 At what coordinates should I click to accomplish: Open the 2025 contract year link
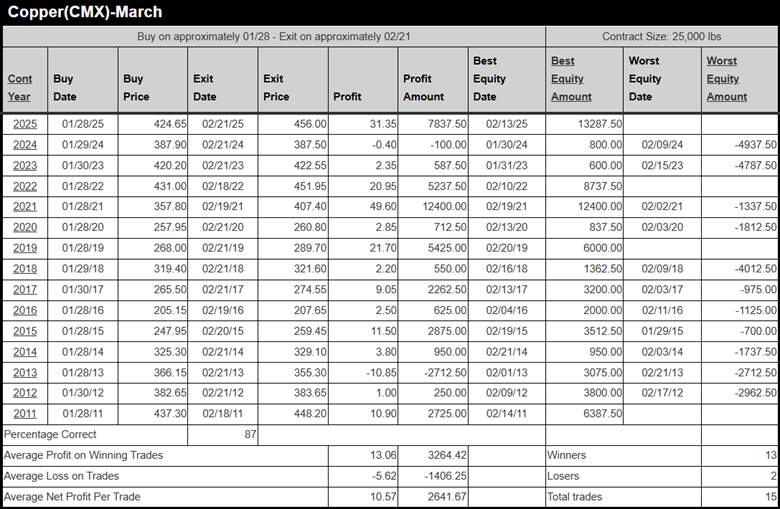point(25,124)
